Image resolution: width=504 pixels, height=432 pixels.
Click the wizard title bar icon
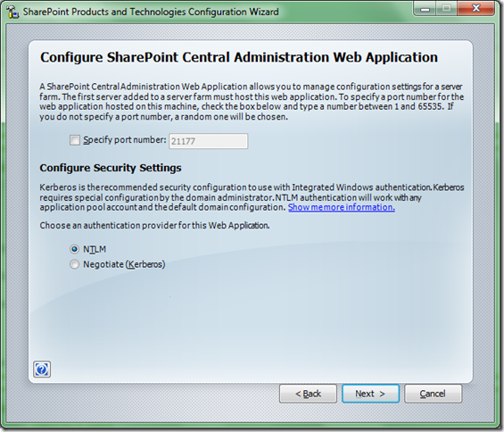[x=12, y=12]
